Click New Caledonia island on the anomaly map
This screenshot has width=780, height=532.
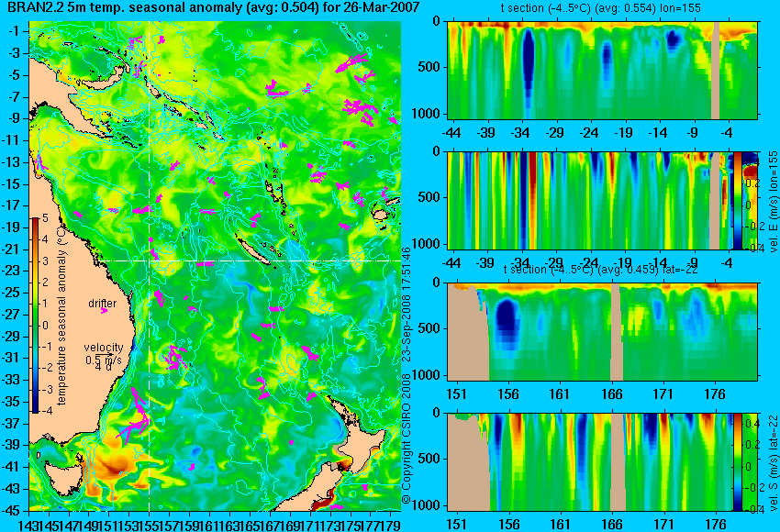[x=253, y=249]
